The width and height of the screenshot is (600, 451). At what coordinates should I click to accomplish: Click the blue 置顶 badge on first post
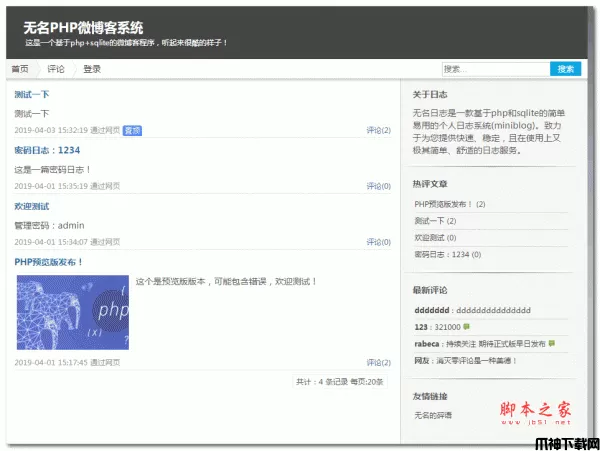coord(132,130)
